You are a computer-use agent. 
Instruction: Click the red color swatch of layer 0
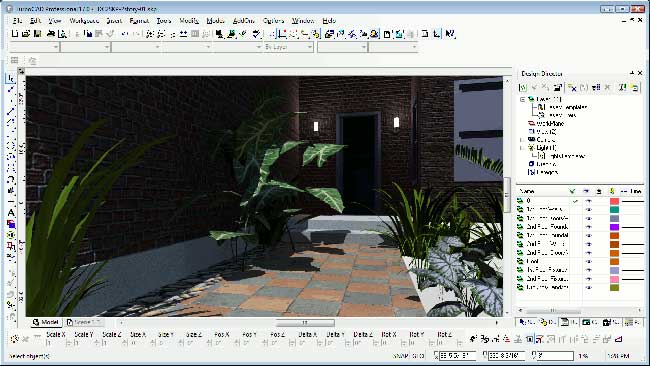[x=614, y=201]
